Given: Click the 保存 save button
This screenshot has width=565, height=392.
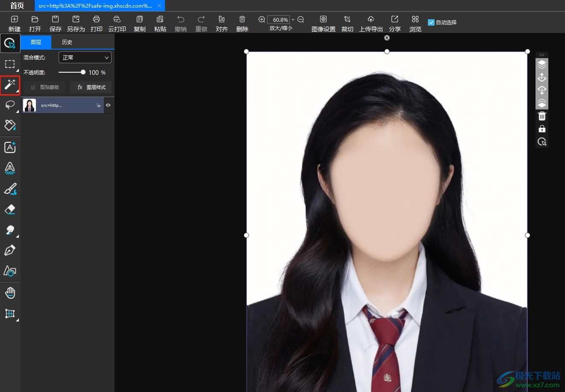Looking at the screenshot, I should point(56,24).
